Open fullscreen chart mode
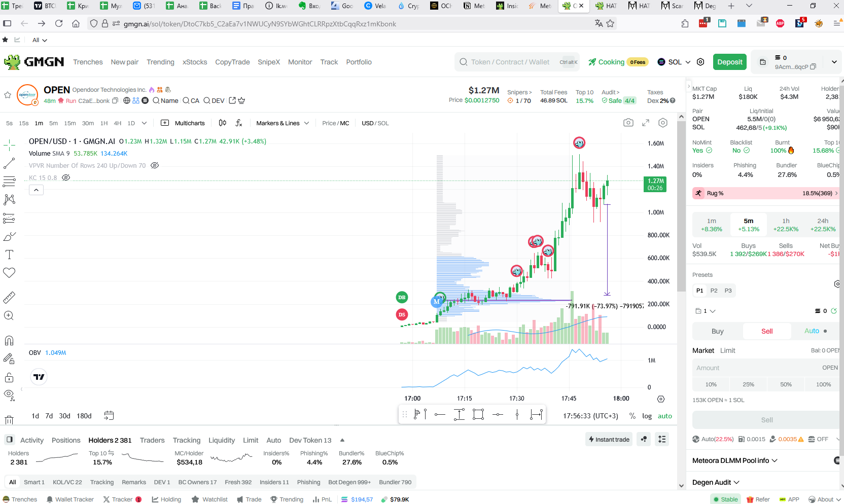Viewport: 844px width, 504px height. [646, 123]
